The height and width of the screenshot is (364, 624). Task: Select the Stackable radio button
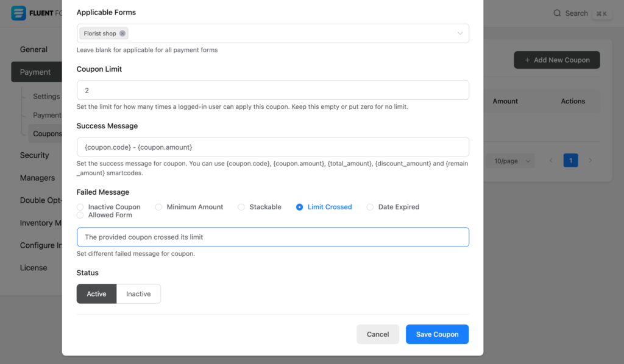[241, 207]
